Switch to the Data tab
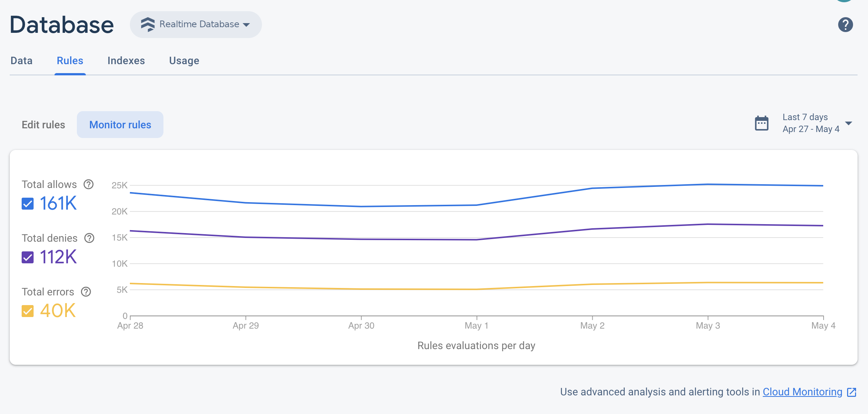 click(21, 60)
